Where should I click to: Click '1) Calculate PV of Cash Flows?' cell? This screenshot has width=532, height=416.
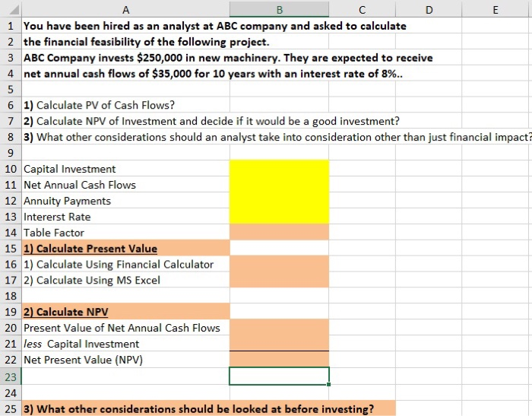point(126,105)
